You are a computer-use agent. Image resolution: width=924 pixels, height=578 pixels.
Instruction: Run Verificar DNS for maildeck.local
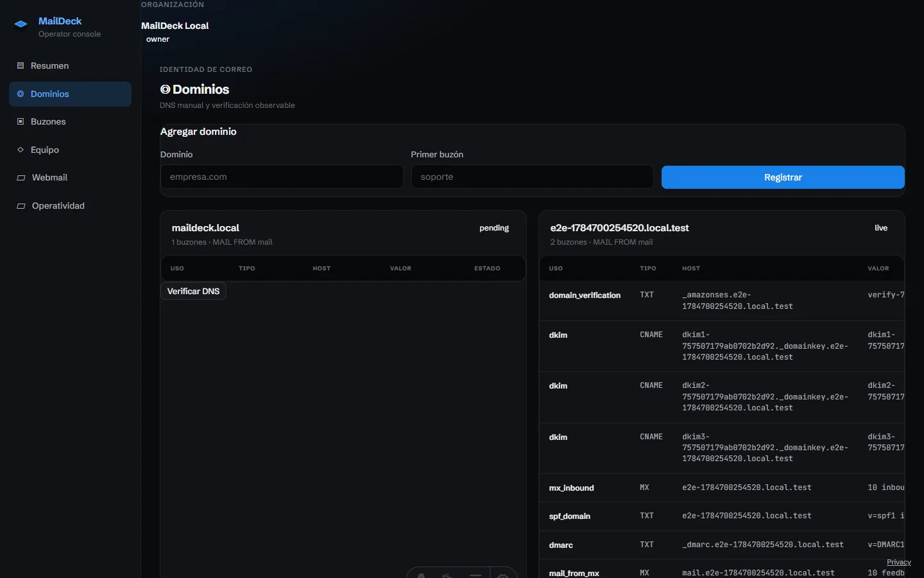[x=193, y=291]
